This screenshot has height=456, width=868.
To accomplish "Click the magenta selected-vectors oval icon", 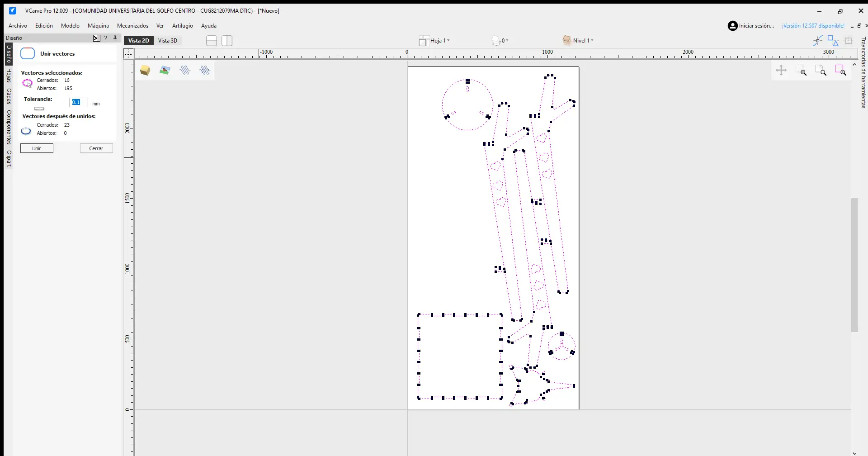I will [28, 83].
